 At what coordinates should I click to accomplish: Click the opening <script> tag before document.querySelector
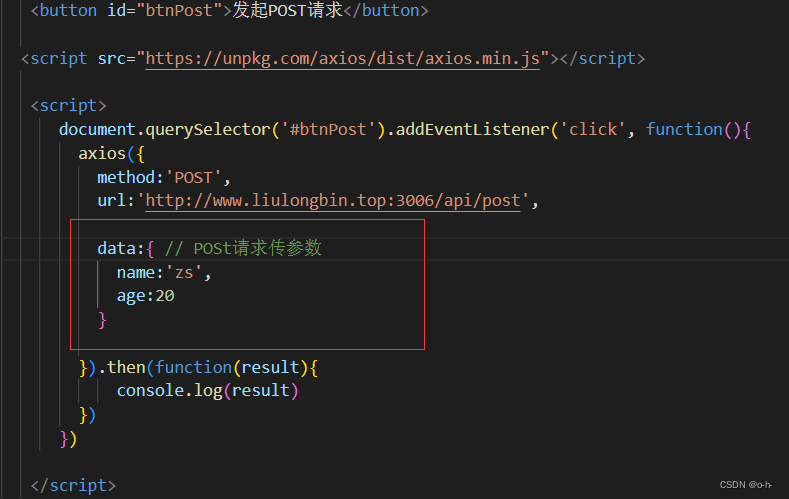(x=68, y=106)
